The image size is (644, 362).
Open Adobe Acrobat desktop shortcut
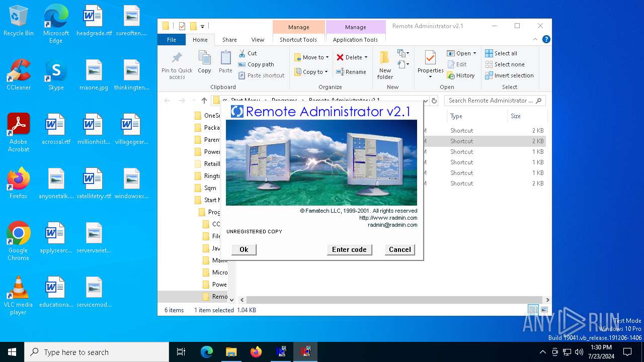(x=19, y=133)
